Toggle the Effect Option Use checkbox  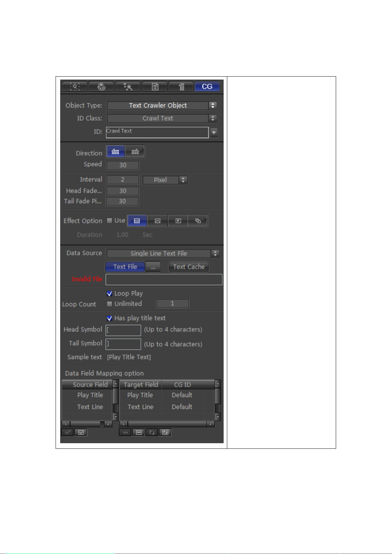(x=110, y=221)
